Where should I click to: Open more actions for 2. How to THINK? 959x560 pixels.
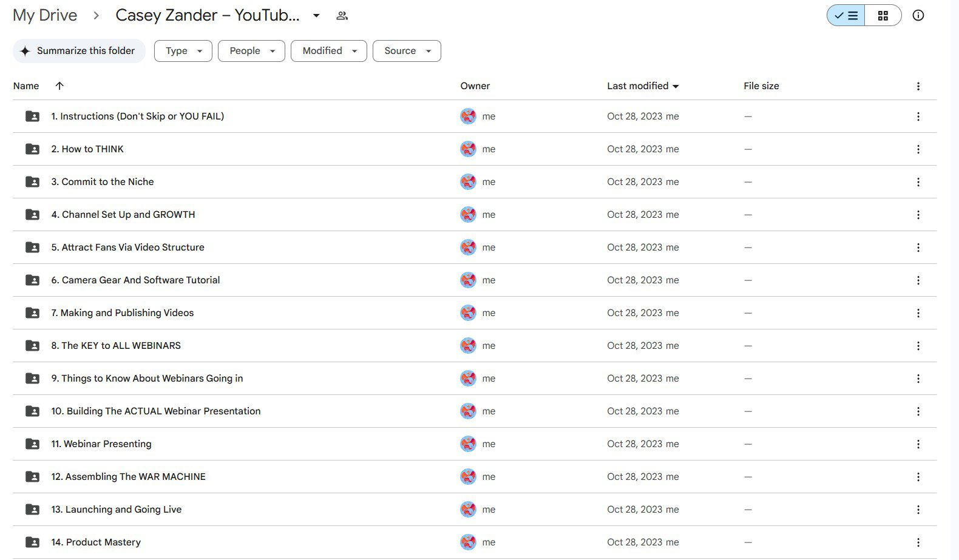918,149
